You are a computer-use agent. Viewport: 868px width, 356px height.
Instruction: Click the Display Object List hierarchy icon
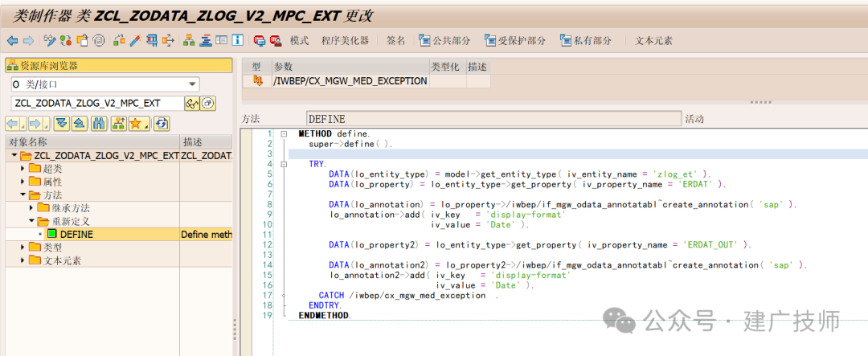point(189,40)
